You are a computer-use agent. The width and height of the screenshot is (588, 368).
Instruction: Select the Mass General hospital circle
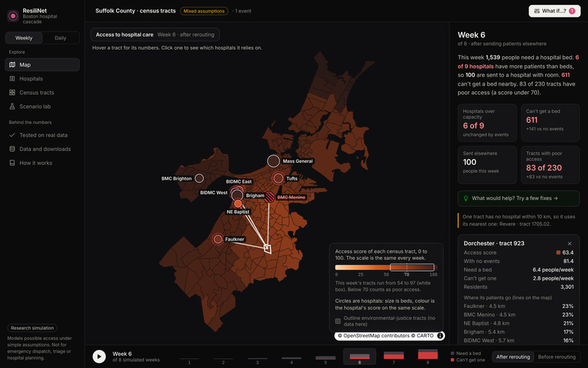(274, 161)
